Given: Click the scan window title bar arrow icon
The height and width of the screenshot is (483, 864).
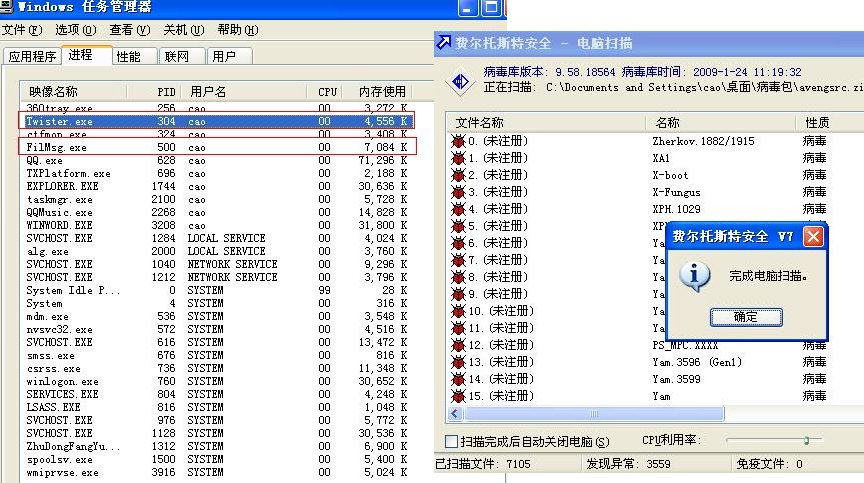Looking at the screenshot, I should 444,42.
